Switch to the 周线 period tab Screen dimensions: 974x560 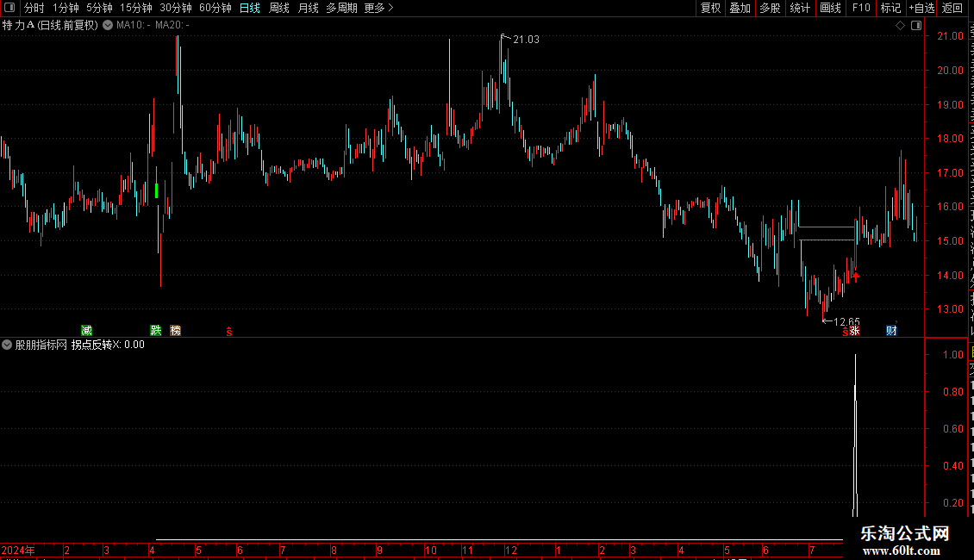coord(279,8)
